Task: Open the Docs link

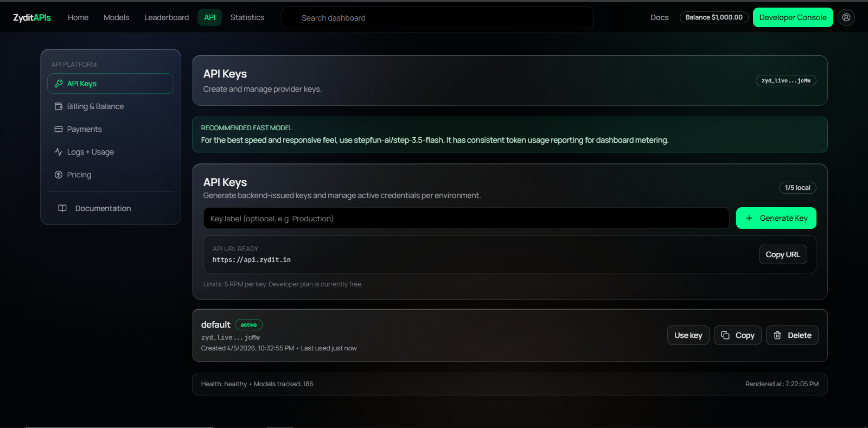Action: [x=660, y=17]
